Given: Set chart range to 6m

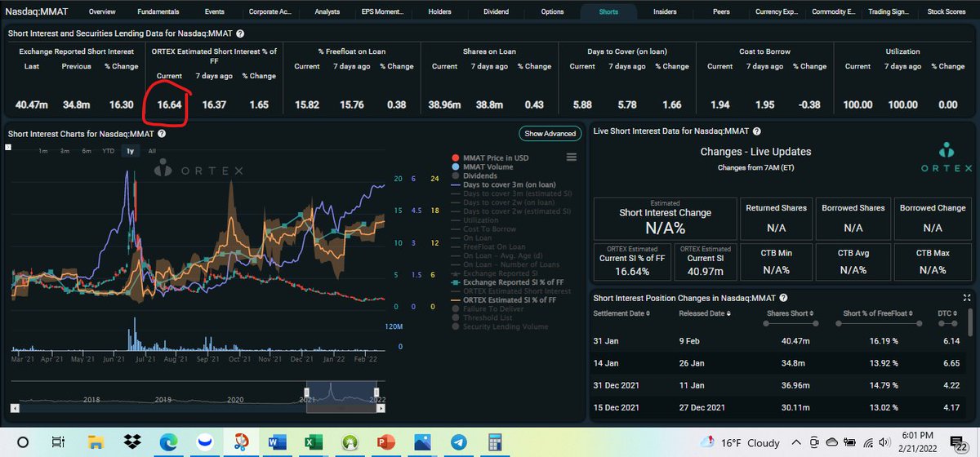Looking at the screenshot, I should [86, 151].
